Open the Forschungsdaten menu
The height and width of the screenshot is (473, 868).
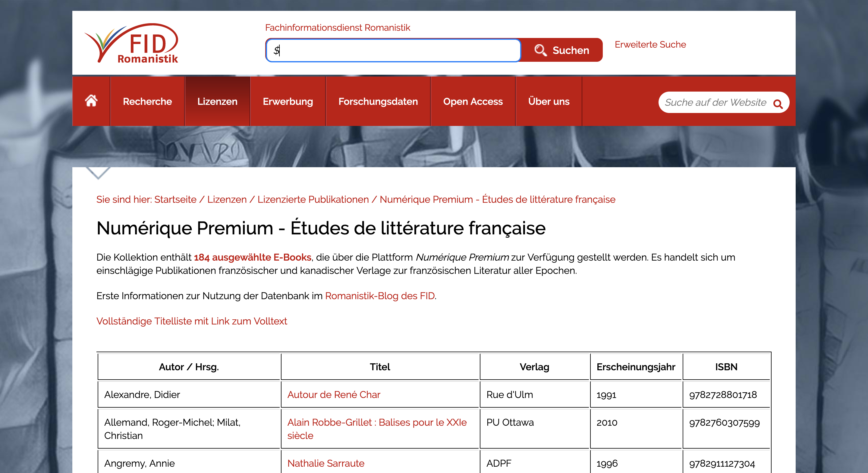click(x=378, y=102)
